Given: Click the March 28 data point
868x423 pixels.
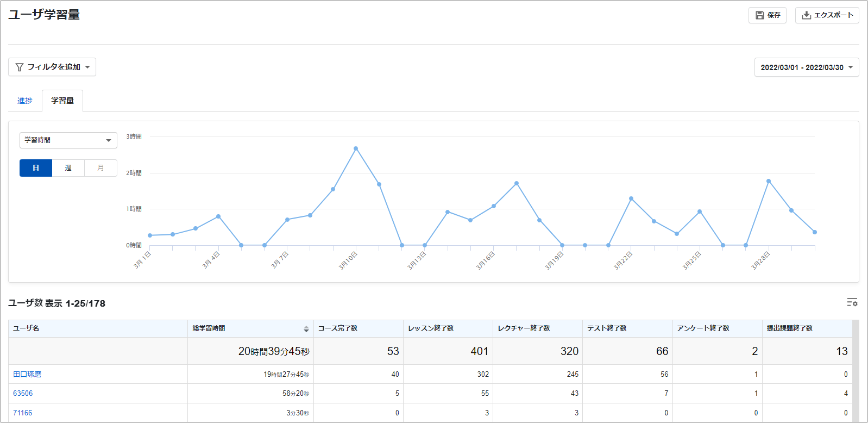Looking at the screenshot, I should coord(769,181).
